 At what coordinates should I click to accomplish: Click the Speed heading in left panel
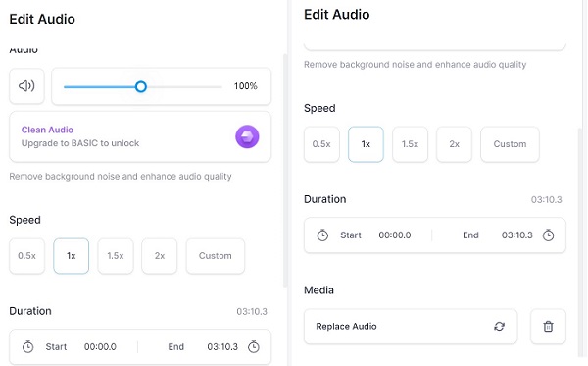coord(24,221)
